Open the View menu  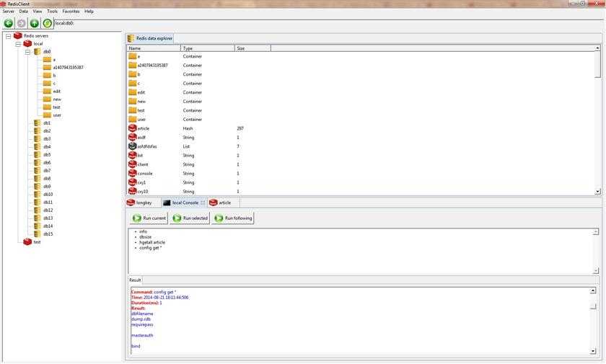(x=37, y=12)
